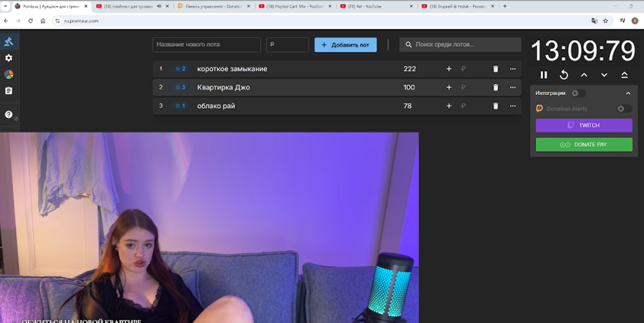The height and width of the screenshot is (323, 644).
Task: Mute audio icon on плейлист для тусовки tab
Action: click(159, 6)
